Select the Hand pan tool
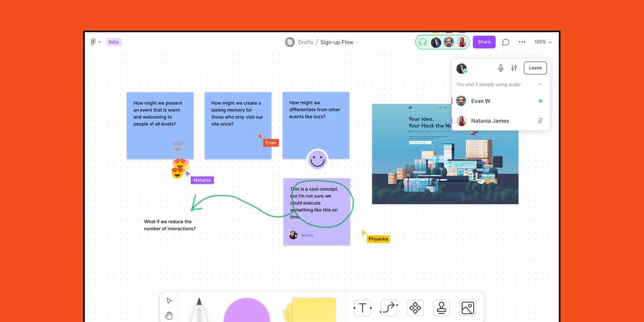Screen dimensions: 644x322 [169, 314]
